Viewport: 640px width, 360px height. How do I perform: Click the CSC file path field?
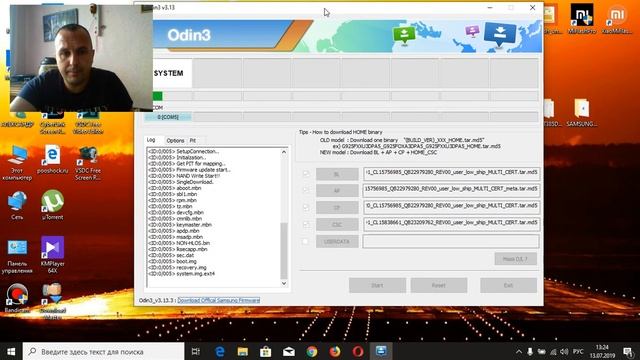(451, 224)
